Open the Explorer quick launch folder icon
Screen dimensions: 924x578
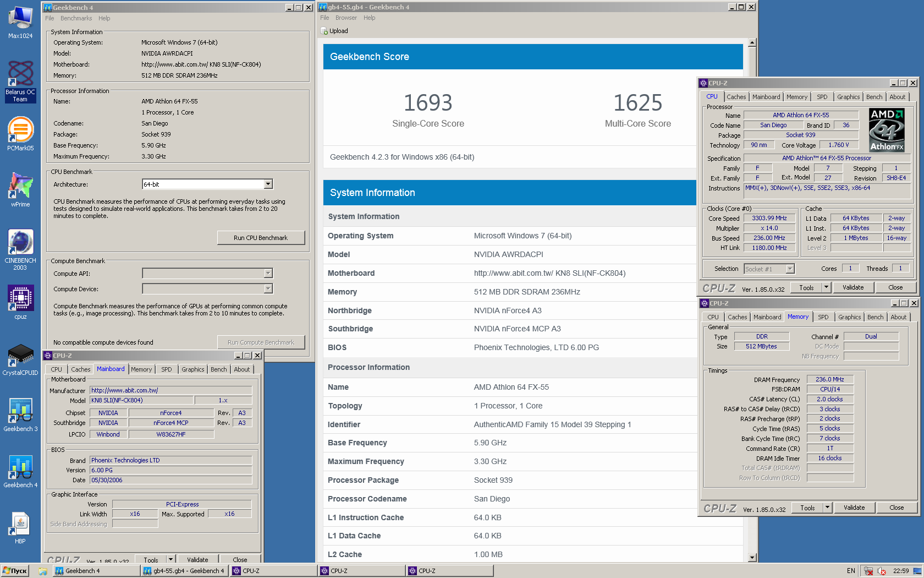(x=42, y=571)
